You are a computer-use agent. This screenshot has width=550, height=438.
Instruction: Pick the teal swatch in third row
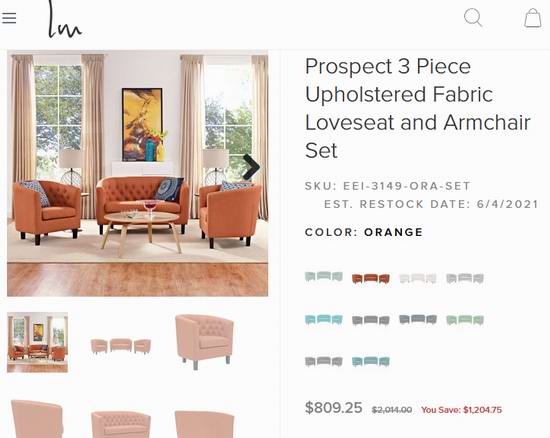pyautogui.click(x=371, y=361)
